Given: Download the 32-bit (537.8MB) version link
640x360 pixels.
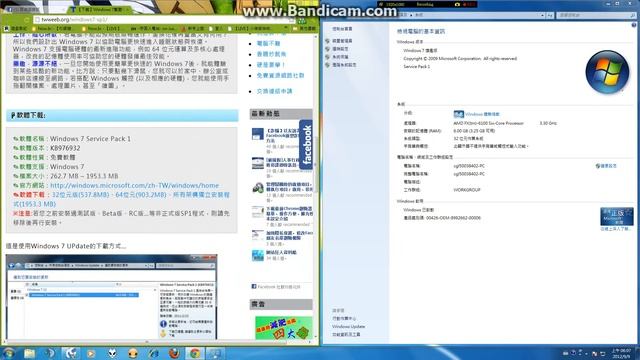Looking at the screenshot, I should point(80,195).
